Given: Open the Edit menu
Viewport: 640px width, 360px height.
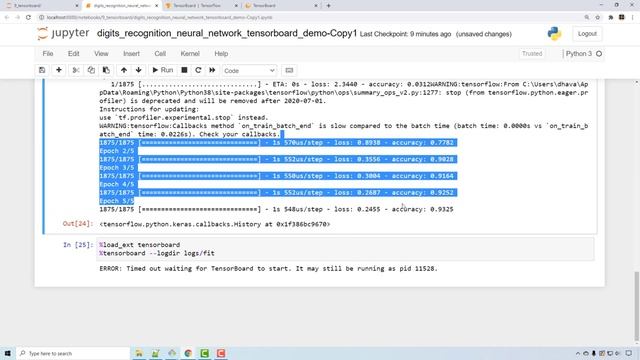Looking at the screenshot, I should point(73,54).
